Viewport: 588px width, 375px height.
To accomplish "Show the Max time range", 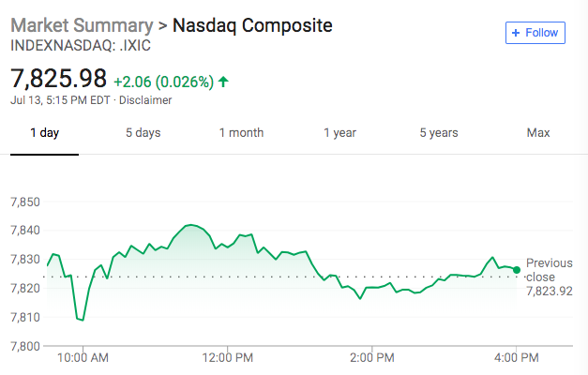I will pos(537,133).
